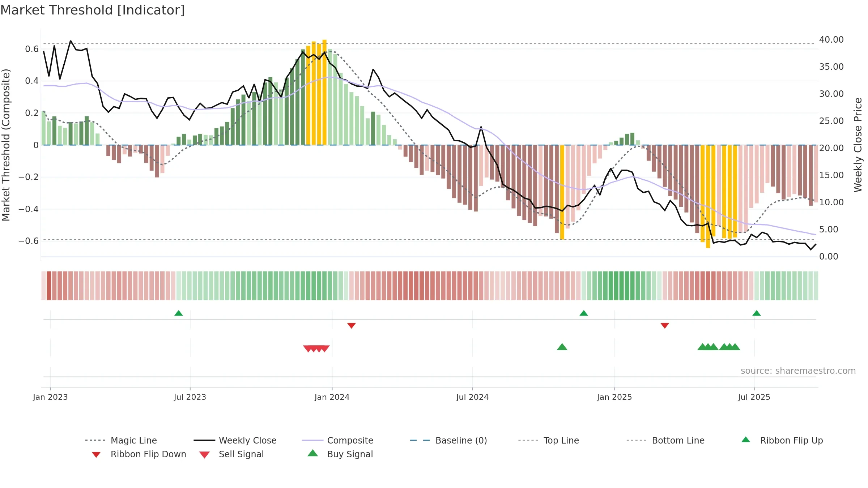This screenshot has width=868, height=488.
Task: Click the 20.00 price axis tick
Action: (831, 148)
